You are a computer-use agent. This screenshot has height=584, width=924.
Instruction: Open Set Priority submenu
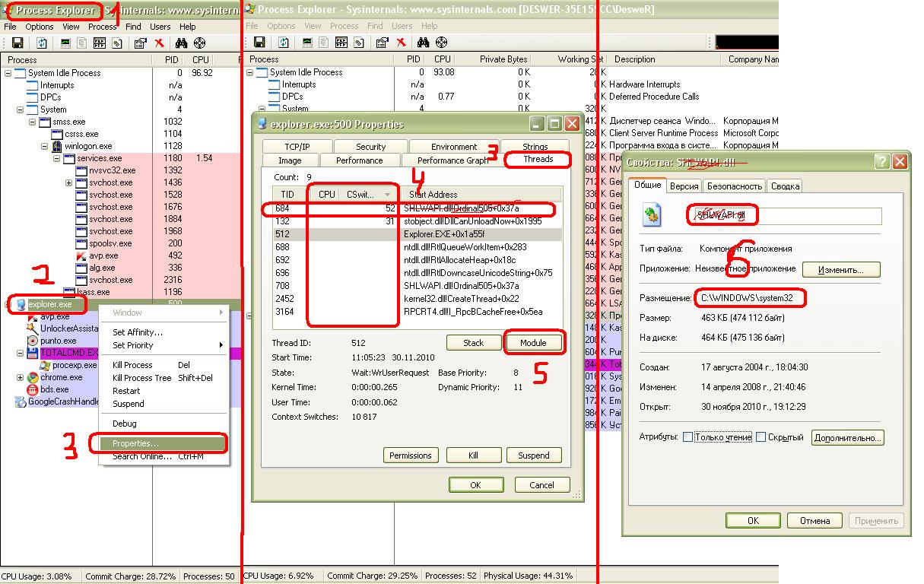click(x=163, y=345)
